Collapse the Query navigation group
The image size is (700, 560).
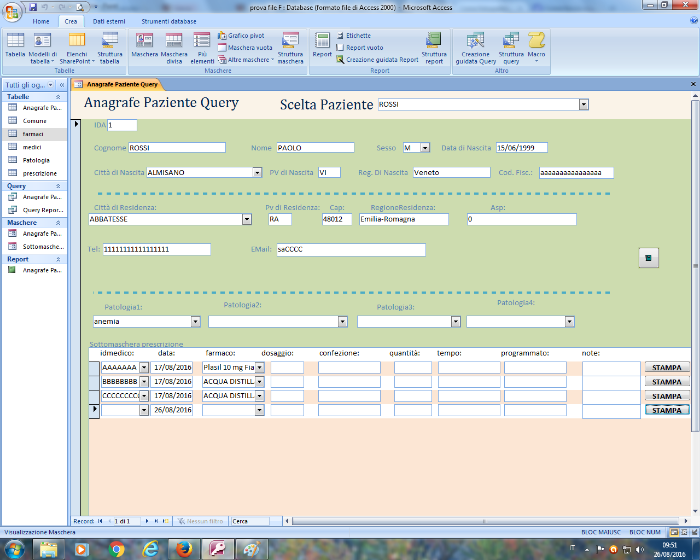coord(58,186)
